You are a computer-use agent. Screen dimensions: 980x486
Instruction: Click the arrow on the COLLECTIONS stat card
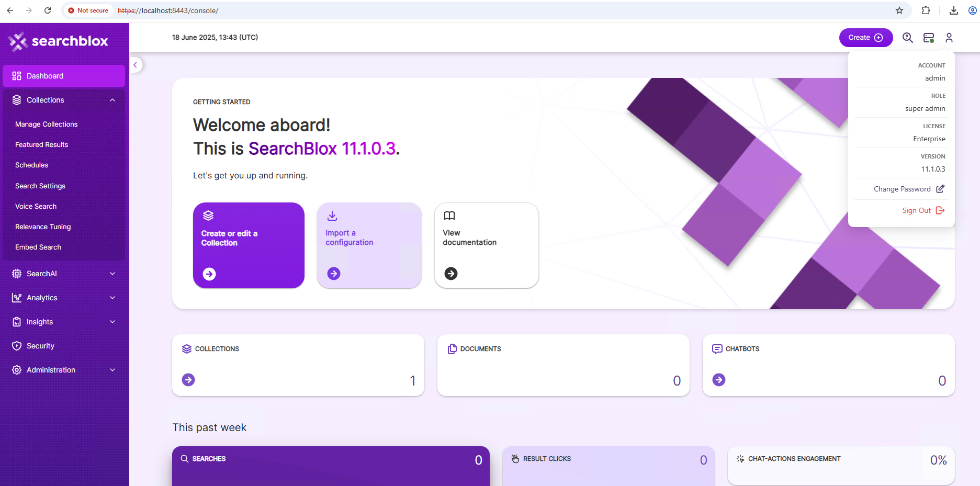(x=188, y=380)
